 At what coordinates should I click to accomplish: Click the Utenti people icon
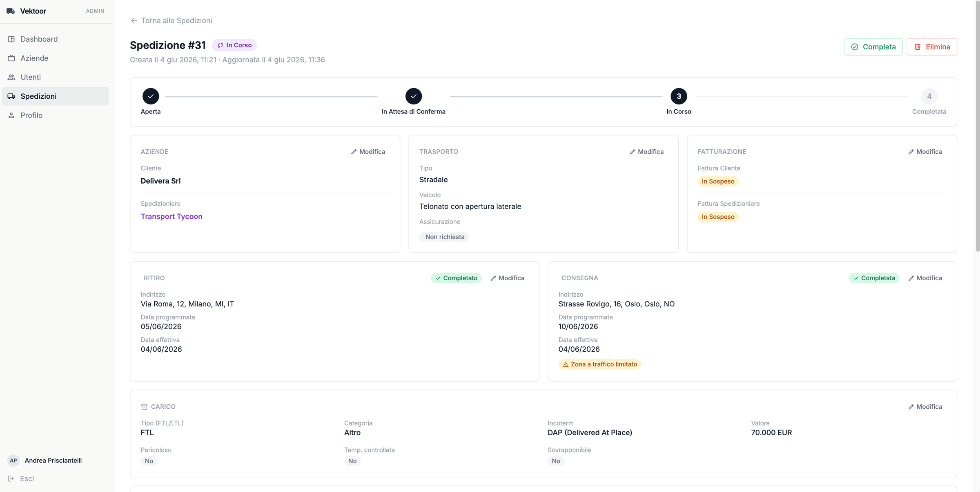(x=11, y=77)
